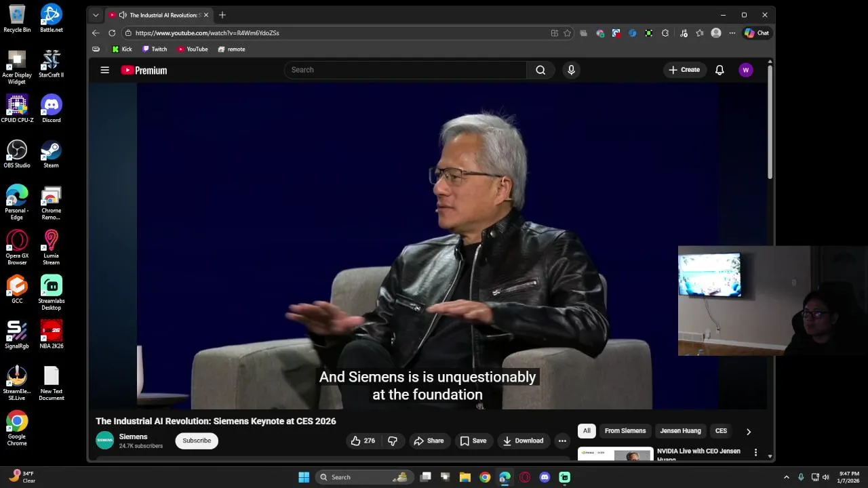Open the taskbar volume speaker icon
Screen dimensions: 868x488
tap(826, 477)
